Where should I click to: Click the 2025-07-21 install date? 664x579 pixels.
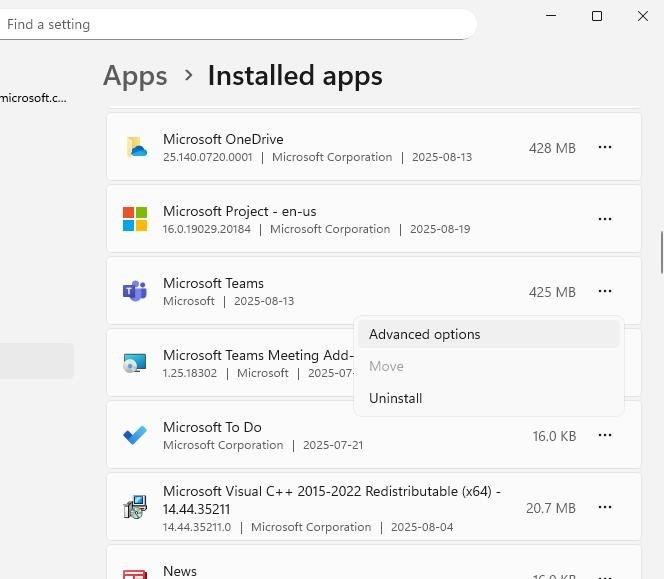click(333, 445)
